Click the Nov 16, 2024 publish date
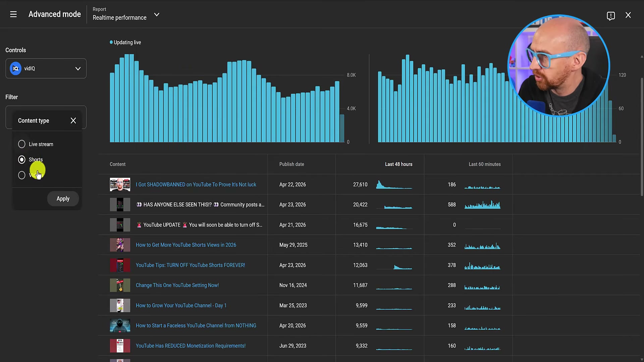Viewport: 644px width, 362px height. [293, 285]
